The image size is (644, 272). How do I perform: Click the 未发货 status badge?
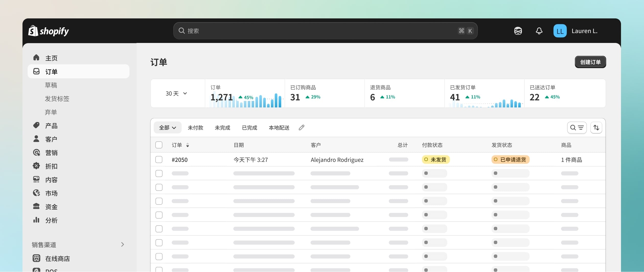436,160
